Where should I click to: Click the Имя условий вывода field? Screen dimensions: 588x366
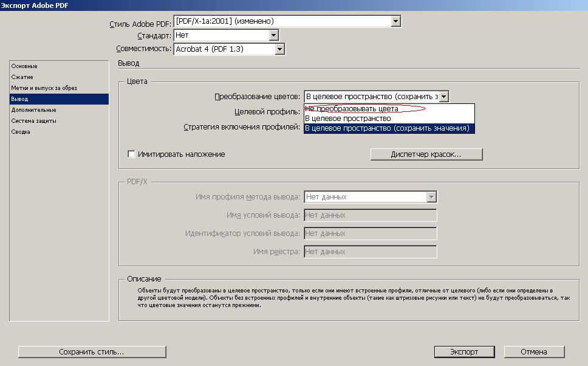point(371,215)
